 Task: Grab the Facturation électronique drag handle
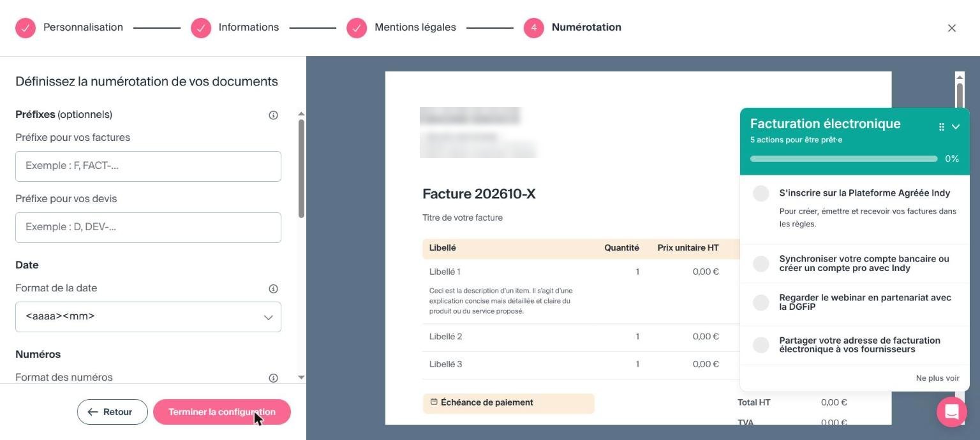click(941, 127)
